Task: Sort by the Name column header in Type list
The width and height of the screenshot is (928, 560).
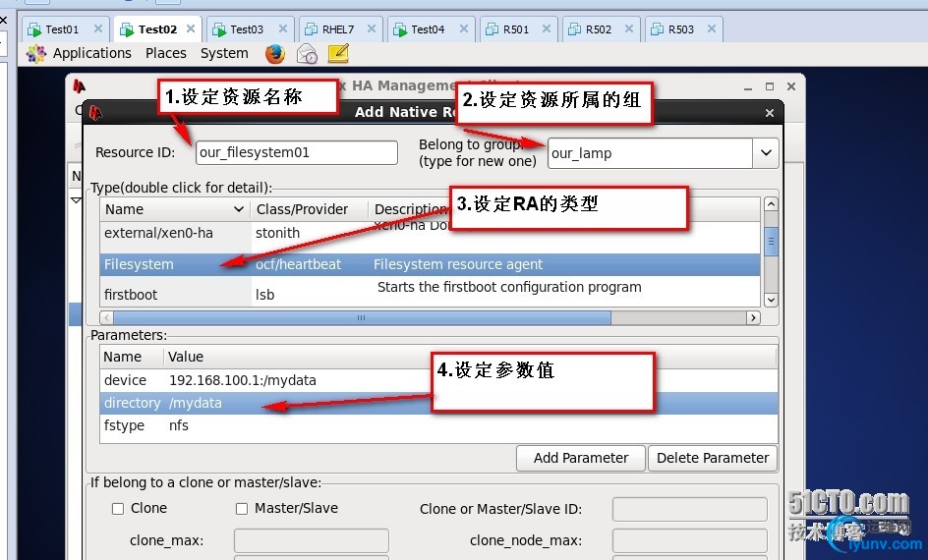Action: pyautogui.click(x=175, y=209)
